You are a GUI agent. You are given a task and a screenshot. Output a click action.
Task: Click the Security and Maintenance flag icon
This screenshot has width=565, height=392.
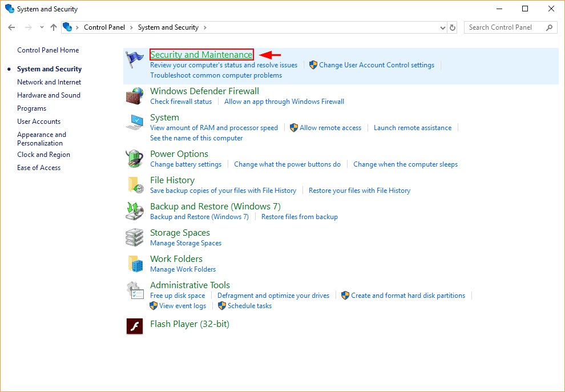[x=135, y=60]
